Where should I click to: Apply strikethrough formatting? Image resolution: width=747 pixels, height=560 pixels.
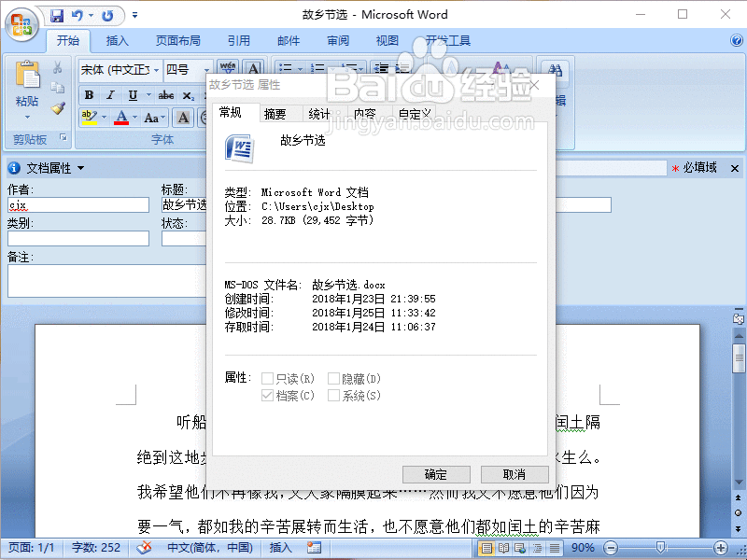pyautogui.click(x=166, y=95)
